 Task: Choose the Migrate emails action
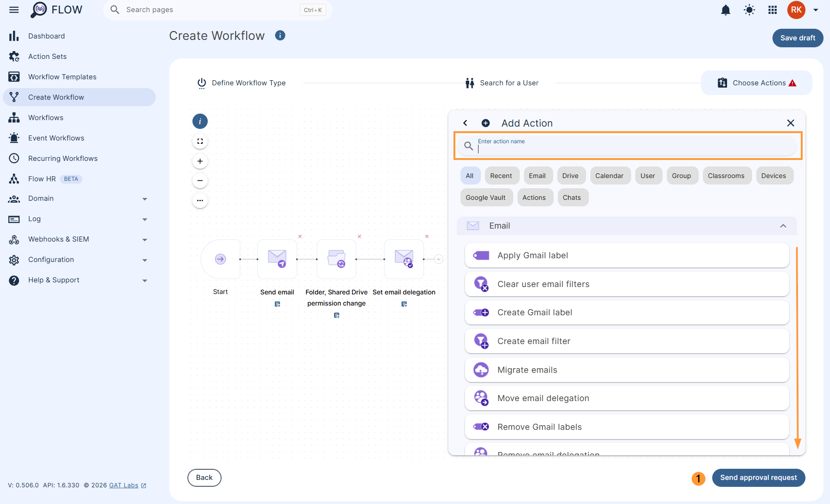pyautogui.click(x=627, y=370)
